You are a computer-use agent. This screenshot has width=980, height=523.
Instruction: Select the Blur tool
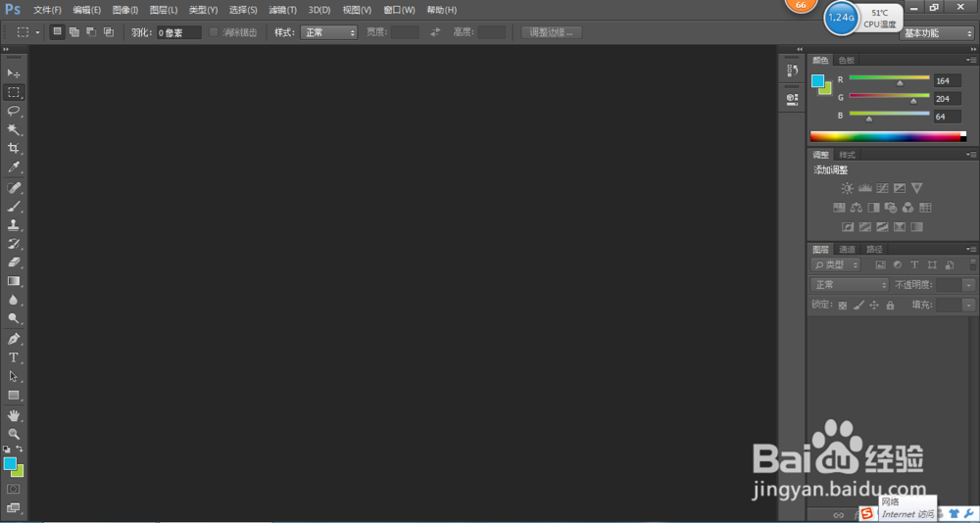tap(14, 300)
